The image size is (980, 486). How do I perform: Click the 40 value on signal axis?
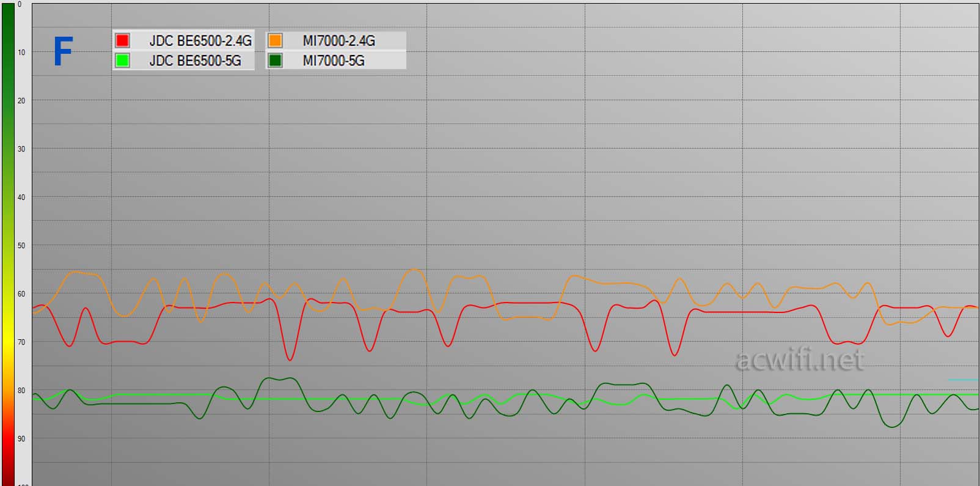click(21, 197)
